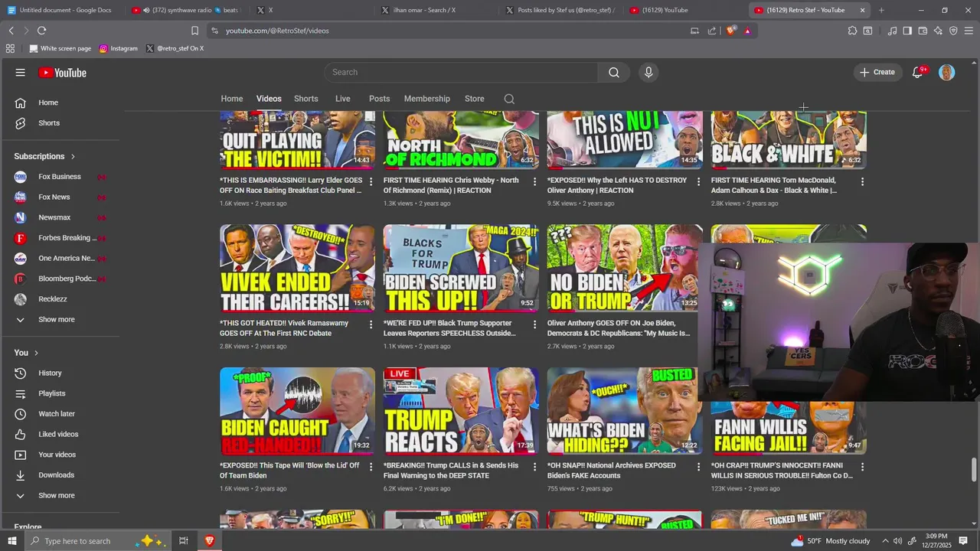The height and width of the screenshot is (551, 980).
Task: Switch to the Membership tab
Action: (427, 99)
